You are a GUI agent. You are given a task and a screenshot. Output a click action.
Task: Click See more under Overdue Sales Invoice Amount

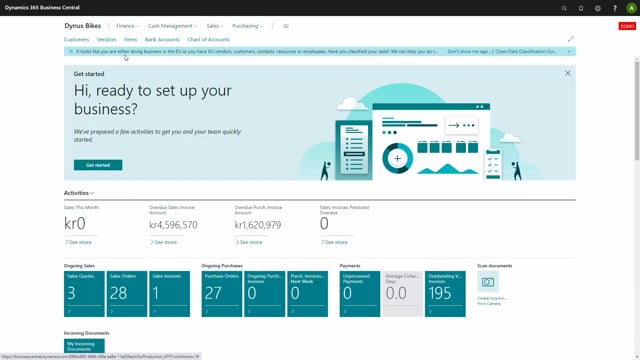click(x=163, y=242)
